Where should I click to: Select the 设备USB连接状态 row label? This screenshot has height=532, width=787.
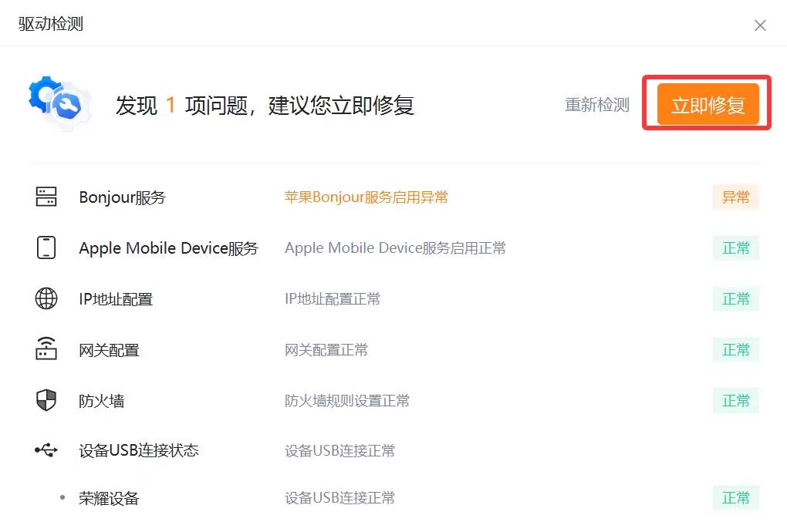point(139,450)
